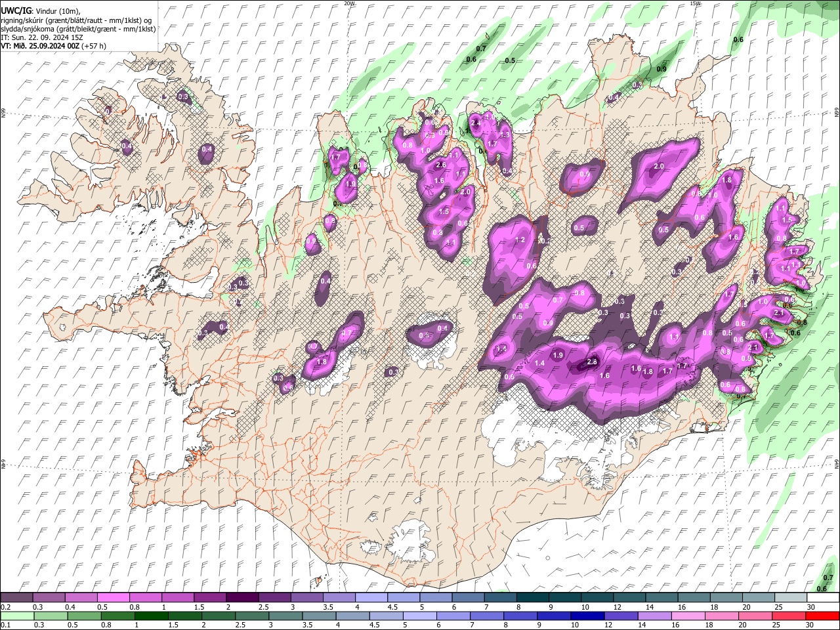The image size is (840, 630).
Task: Click the 'slydda/snjókoma' legend description line
Action: tap(78, 29)
